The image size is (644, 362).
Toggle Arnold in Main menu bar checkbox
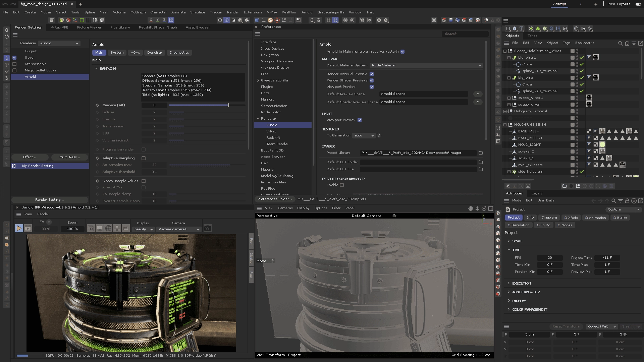pos(402,52)
